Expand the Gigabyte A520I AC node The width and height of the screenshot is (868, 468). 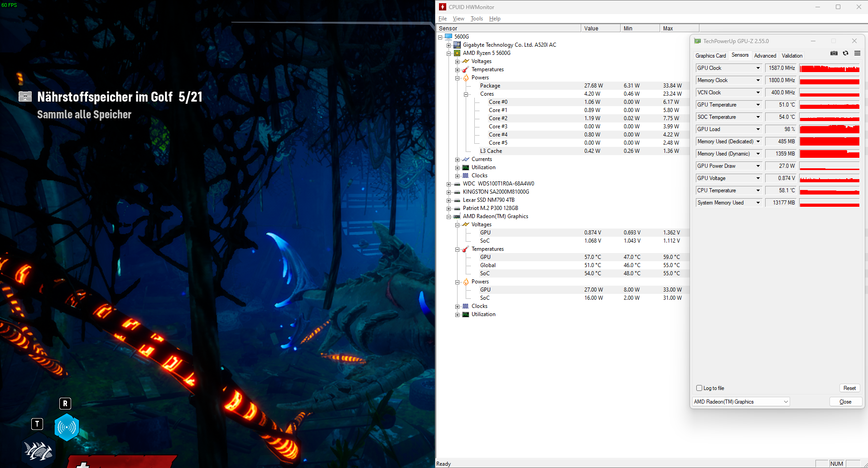448,45
